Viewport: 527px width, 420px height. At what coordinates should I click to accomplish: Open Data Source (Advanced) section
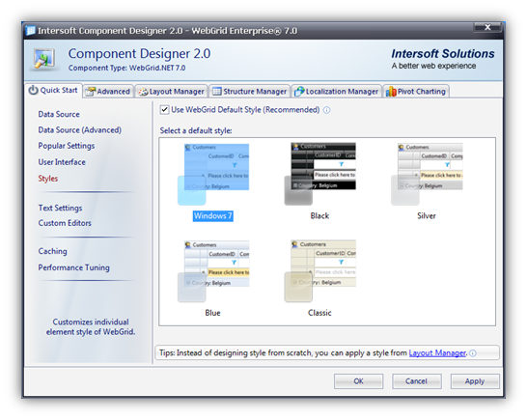[x=80, y=130]
